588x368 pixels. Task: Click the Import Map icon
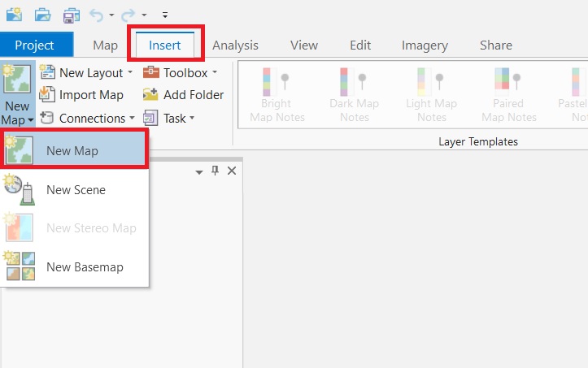47,95
